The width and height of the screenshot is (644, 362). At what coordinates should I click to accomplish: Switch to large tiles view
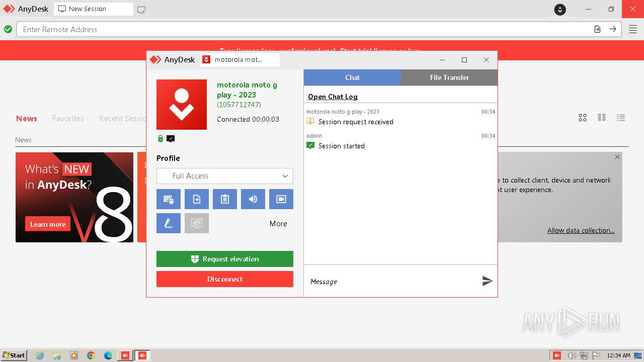point(583,118)
